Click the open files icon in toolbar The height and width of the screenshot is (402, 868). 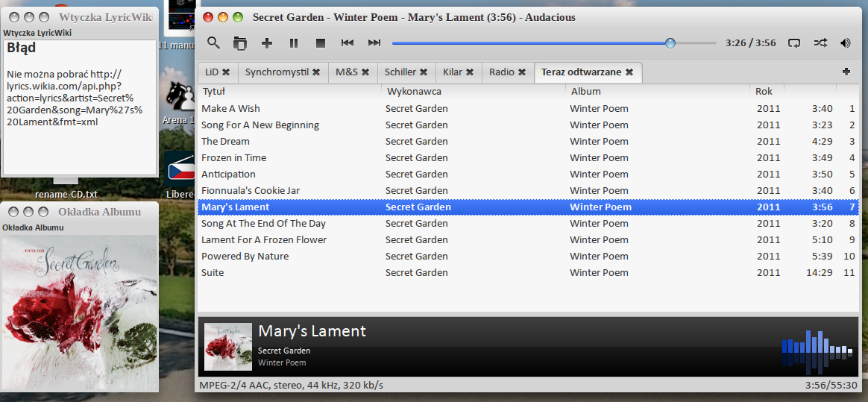click(239, 43)
